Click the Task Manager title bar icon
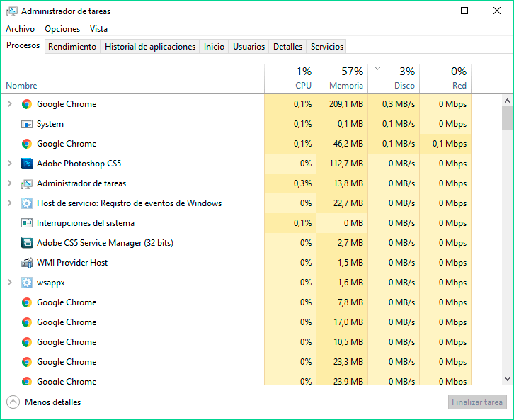The image size is (514, 420). 12,11
